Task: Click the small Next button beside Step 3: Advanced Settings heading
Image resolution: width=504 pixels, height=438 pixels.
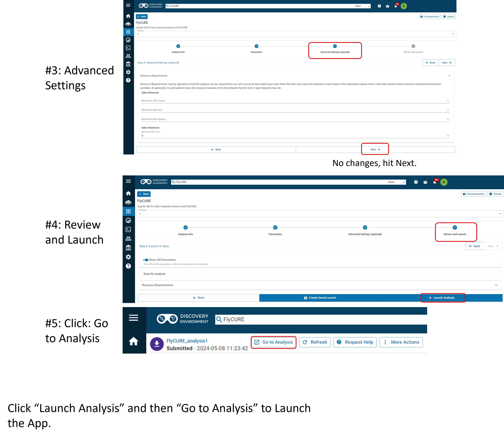Action: click(x=447, y=63)
